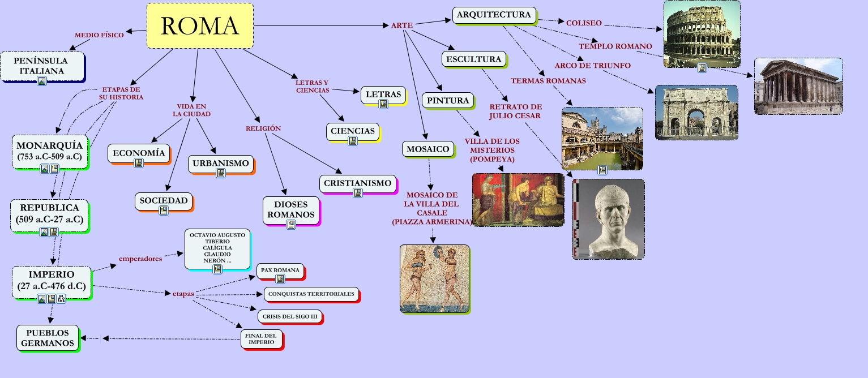Click the Julius Caesar bust image
This screenshot has width=868, height=378.
point(609,219)
